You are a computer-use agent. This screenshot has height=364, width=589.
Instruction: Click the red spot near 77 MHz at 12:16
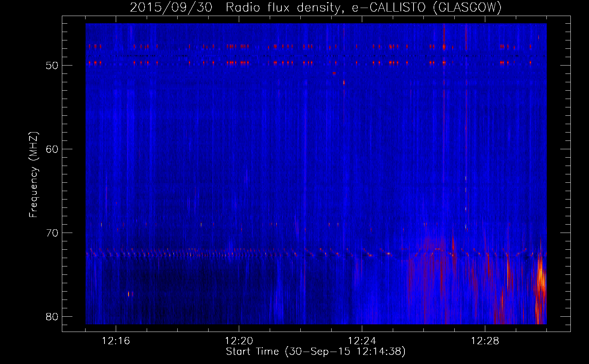click(x=129, y=294)
